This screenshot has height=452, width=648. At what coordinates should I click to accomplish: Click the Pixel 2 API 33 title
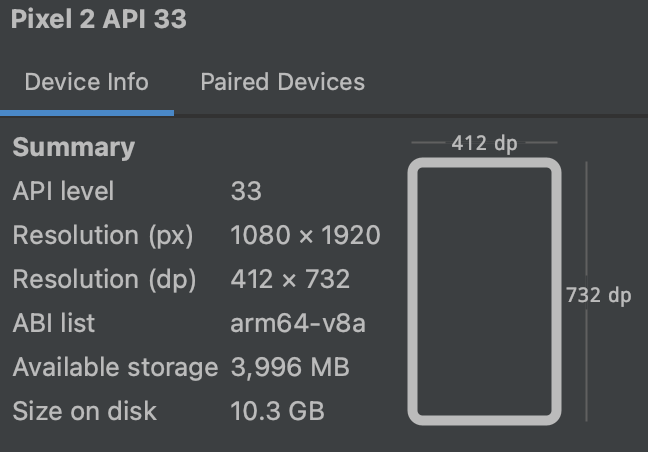pyautogui.click(x=99, y=19)
